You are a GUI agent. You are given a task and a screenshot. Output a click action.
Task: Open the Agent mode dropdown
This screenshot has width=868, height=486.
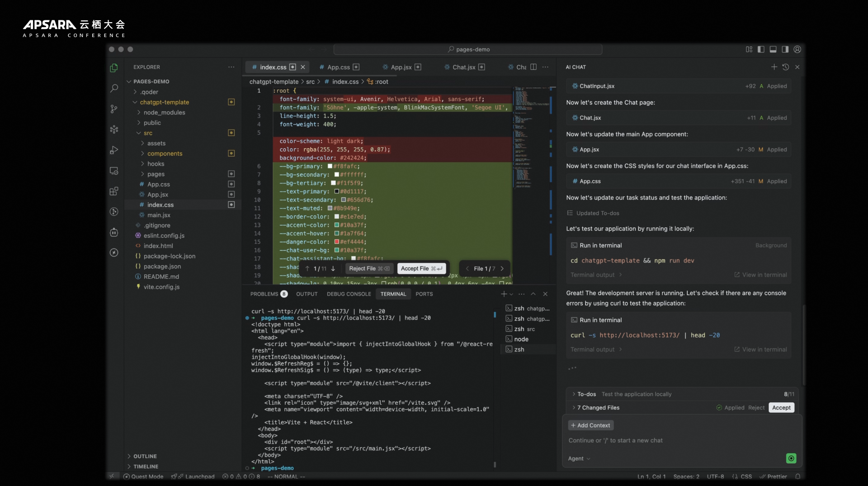(579, 458)
